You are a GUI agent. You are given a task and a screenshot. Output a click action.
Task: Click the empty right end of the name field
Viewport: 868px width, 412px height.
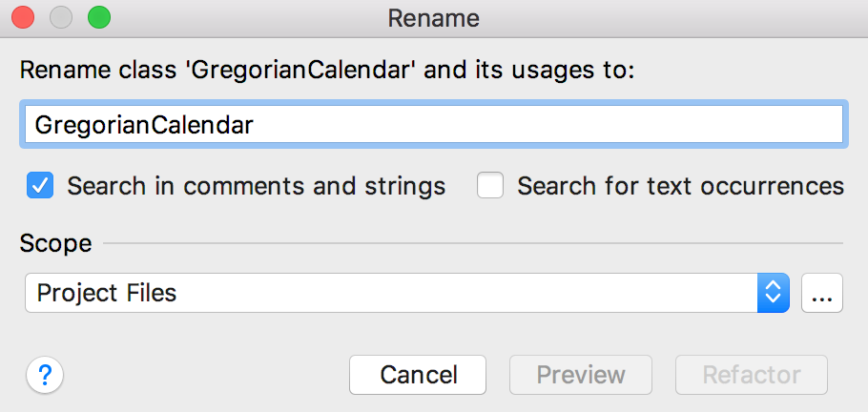[x=763, y=125]
